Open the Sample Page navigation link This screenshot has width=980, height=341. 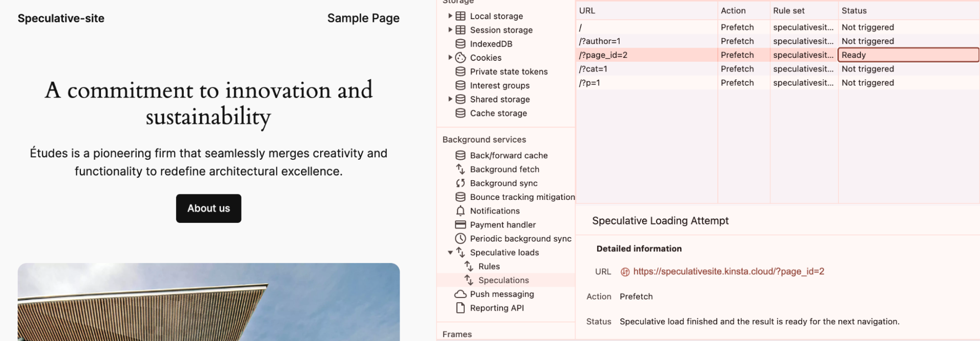(363, 18)
